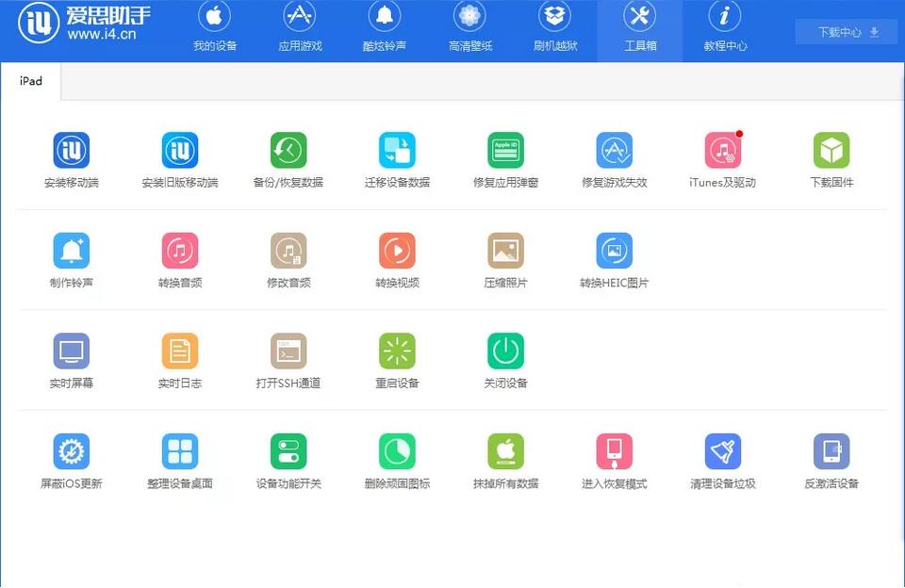905x588 pixels.
Task: Open the 教程中心 navigation item
Action: [x=725, y=30]
